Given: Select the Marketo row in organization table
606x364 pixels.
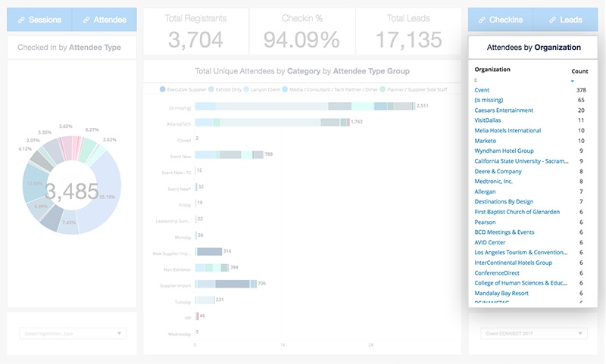Looking at the screenshot, I should (x=485, y=141).
